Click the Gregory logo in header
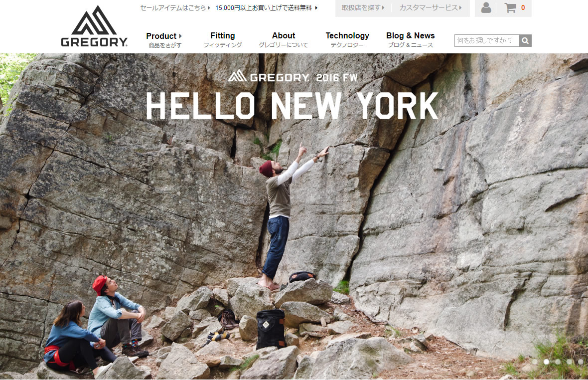The height and width of the screenshot is (380, 588). 94,27
